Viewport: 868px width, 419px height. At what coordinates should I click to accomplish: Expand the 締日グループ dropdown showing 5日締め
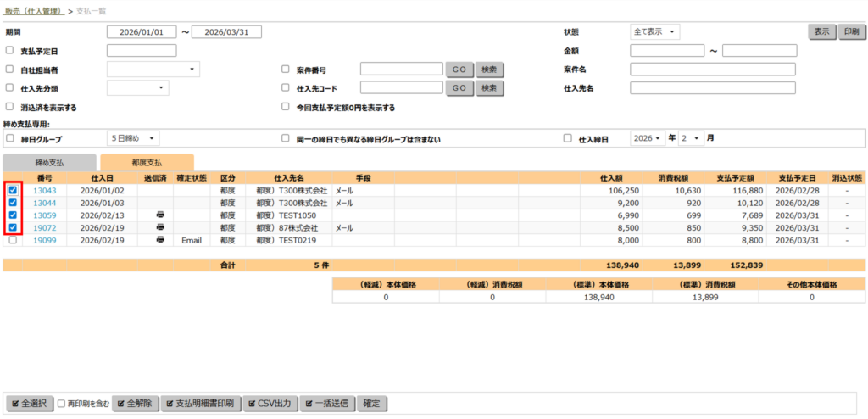[133, 138]
